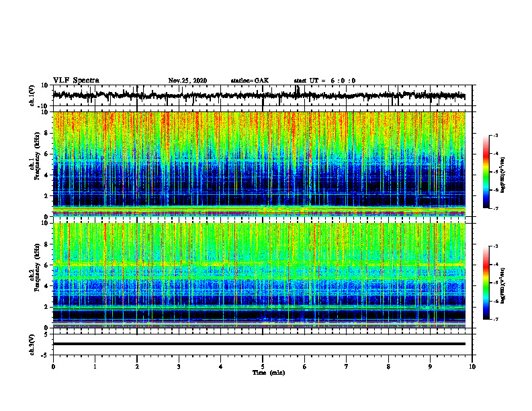The height and width of the screenshot is (411, 532).
Task: Click the "8" tick on the time axis
Action: (x=388, y=367)
